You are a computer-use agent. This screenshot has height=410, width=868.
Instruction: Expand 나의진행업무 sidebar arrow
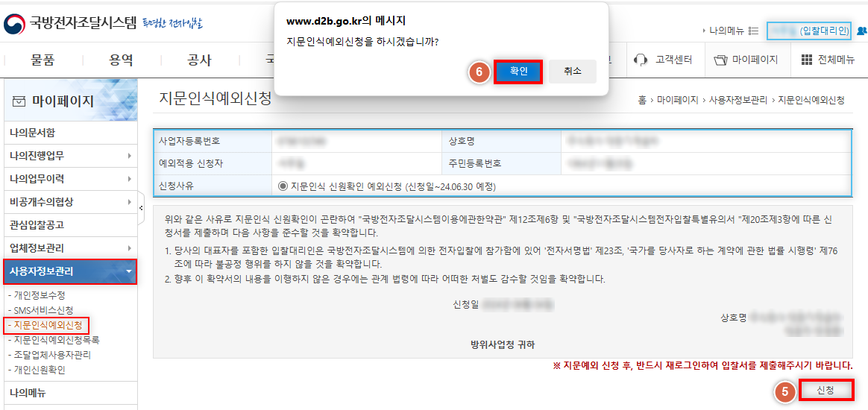[129, 156]
